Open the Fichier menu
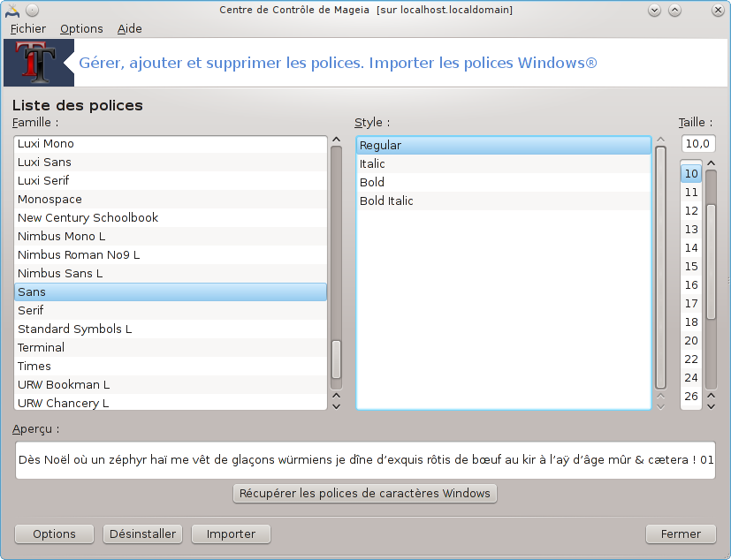 28,29
